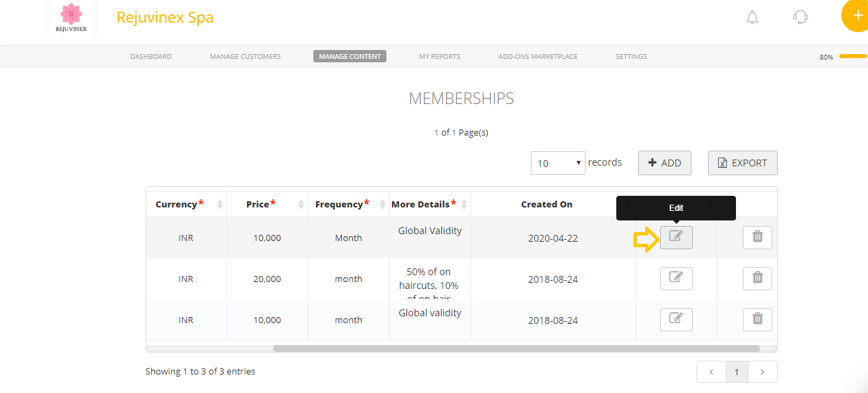Screen dimensions: 868x393
Task: Open the Settings menu
Action: [631, 56]
